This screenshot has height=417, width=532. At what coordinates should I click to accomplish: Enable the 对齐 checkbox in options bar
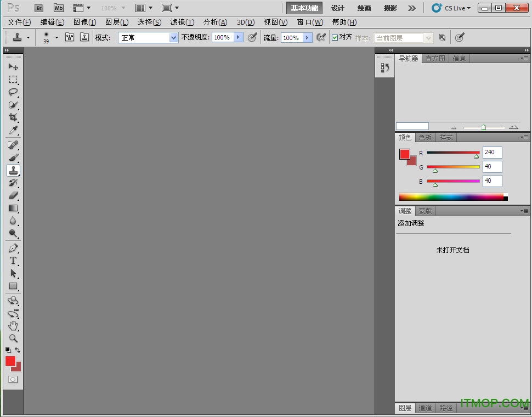pyautogui.click(x=335, y=37)
